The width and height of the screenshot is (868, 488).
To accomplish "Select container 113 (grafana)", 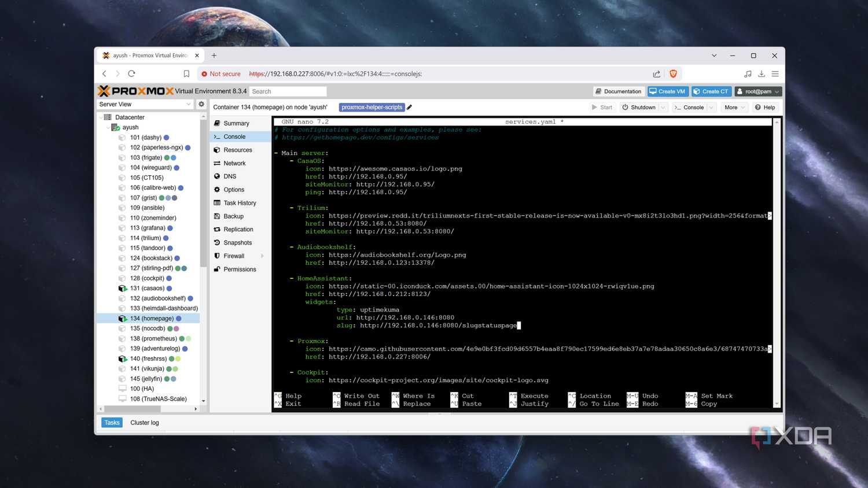I will (148, 228).
